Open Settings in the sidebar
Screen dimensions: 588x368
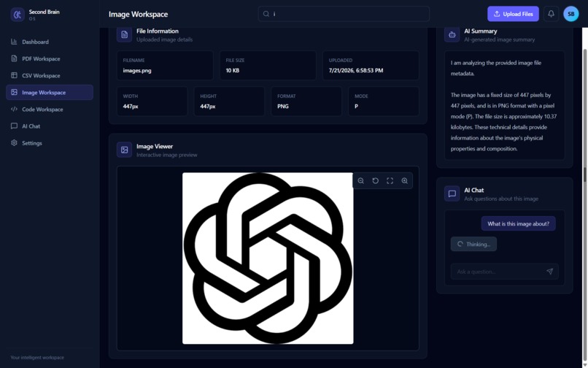pos(50,143)
